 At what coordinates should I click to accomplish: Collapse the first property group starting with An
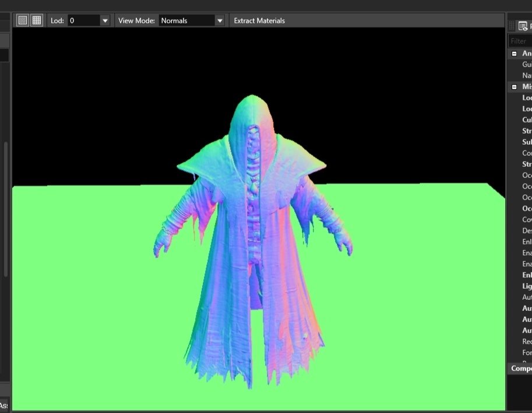(x=515, y=54)
